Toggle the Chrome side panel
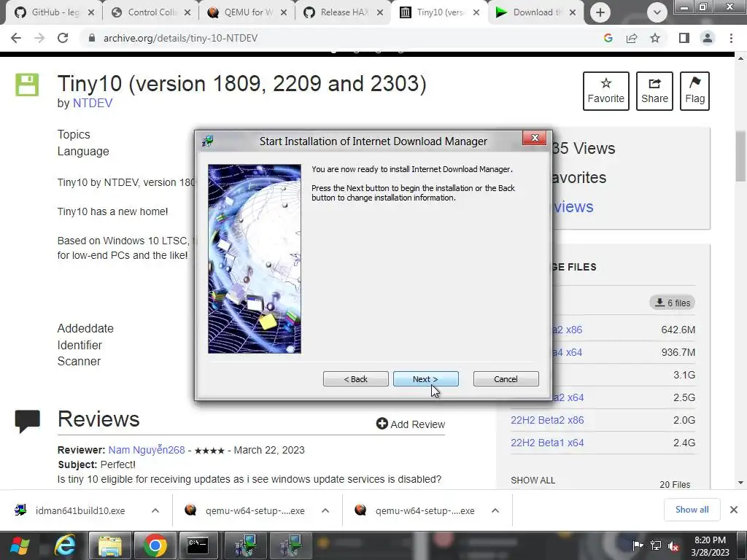Screen dimensions: 747x560 coord(684,38)
